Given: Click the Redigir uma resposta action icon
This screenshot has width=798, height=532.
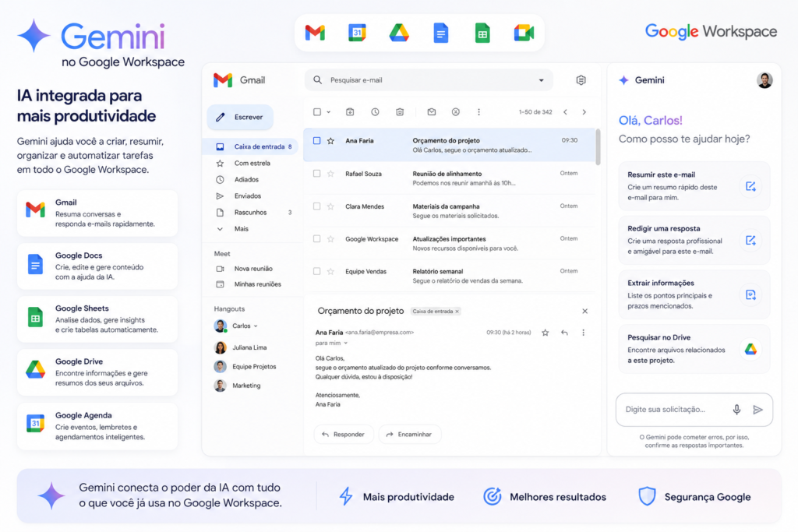Looking at the screenshot, I should point(750,240).
